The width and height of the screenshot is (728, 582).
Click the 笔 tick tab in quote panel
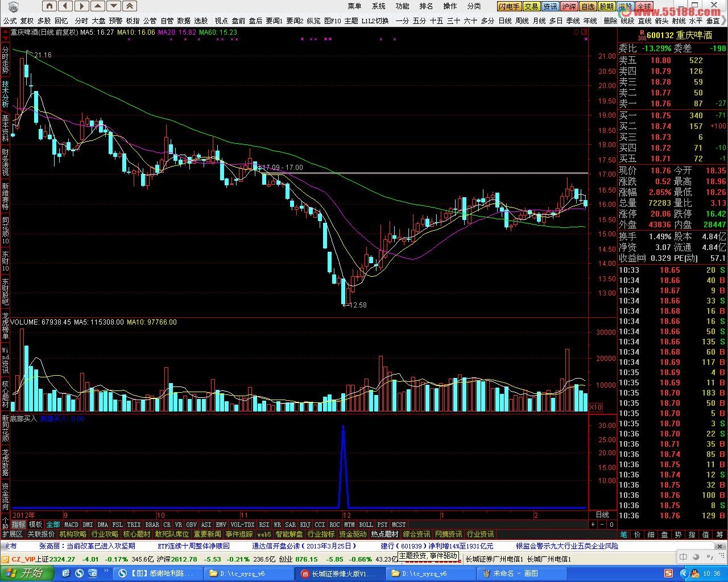[x=623, y=534]
